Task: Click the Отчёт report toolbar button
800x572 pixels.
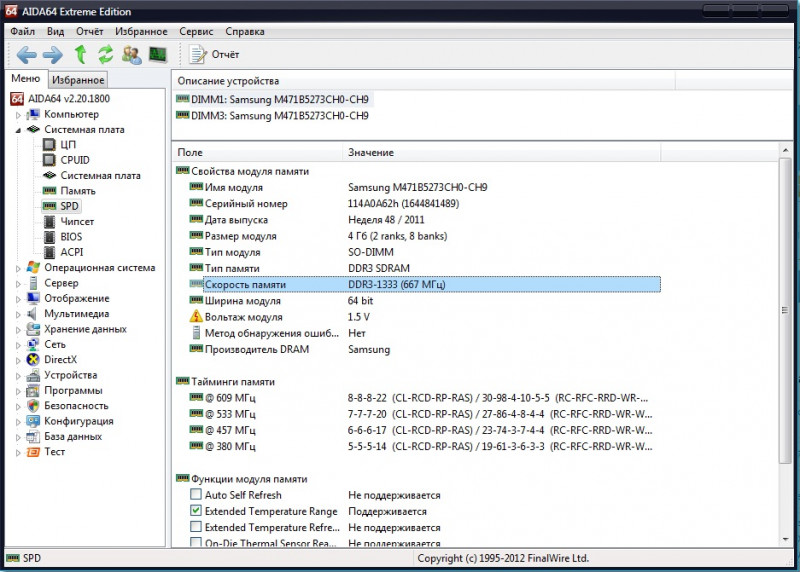Action: tap(214, 54)
